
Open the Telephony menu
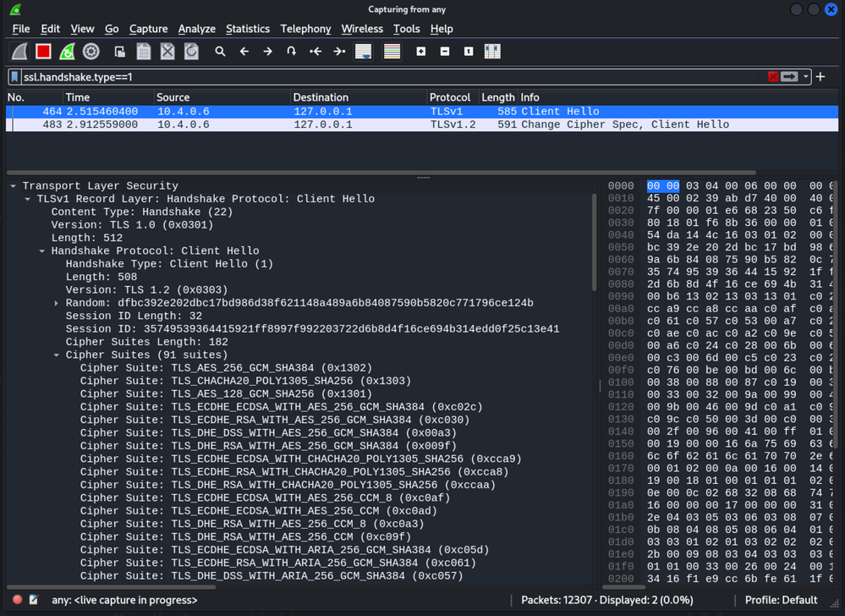(x=305, y=29)
